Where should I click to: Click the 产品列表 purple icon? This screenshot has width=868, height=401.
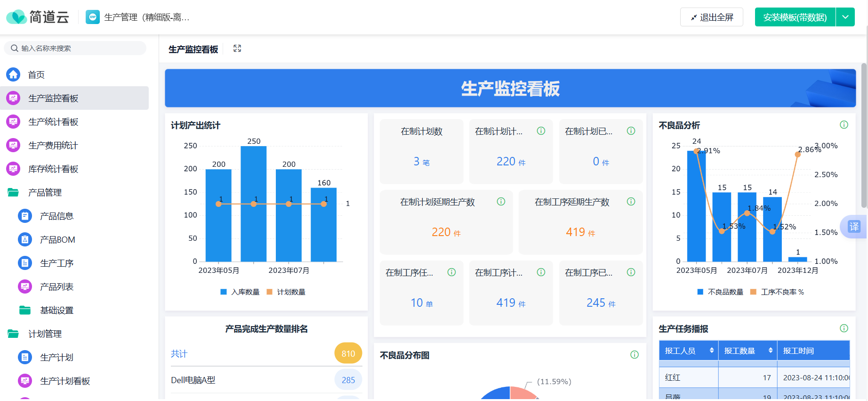click(25, 286)
